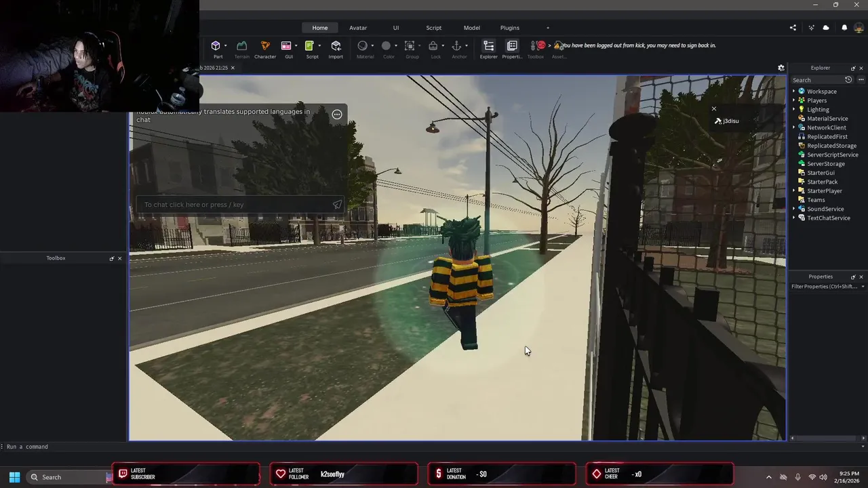Close the document tab ending 21:25
Viewport: 868px width, 488px height.
pyautogui.click(x=233, y=68)
